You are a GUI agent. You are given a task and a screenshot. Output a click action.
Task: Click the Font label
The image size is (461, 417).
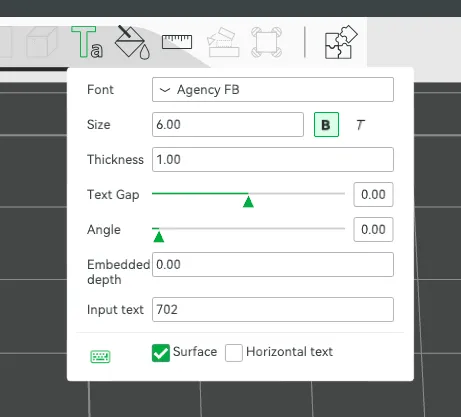100,90
